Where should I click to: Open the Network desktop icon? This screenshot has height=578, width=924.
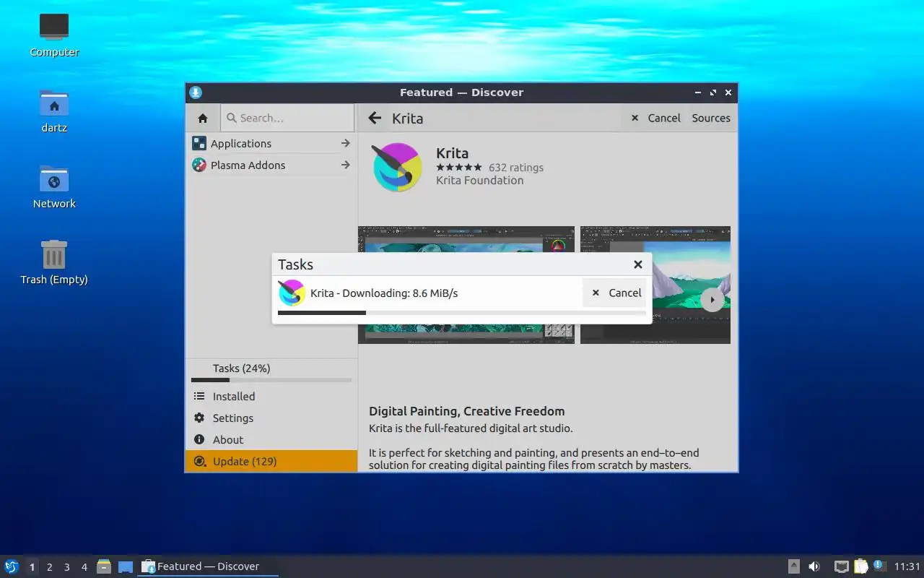(54, 186)
